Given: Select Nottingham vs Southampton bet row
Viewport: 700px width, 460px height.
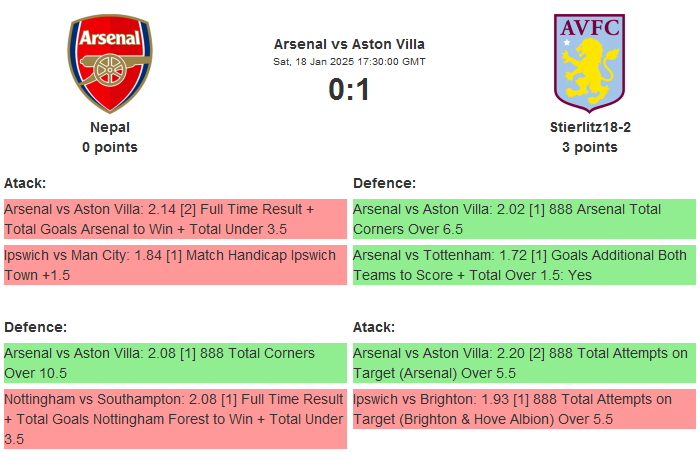Looking at the screenshot, I should coord(175,419).
